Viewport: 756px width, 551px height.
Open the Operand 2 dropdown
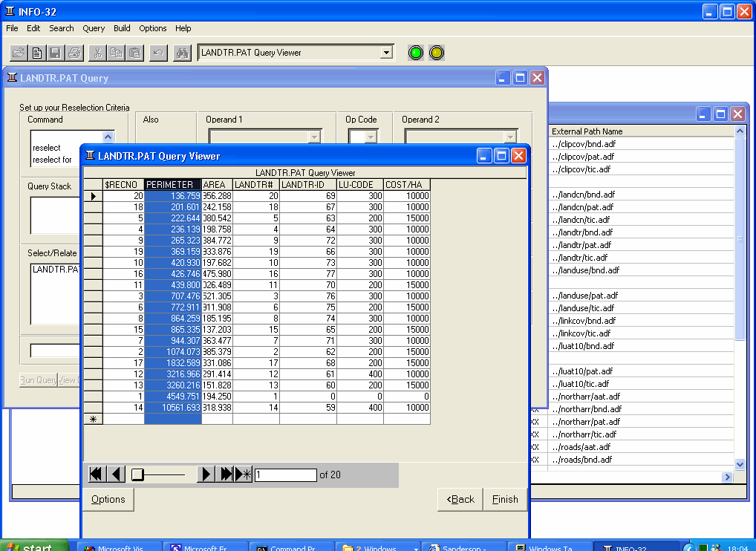coord(510,137)
